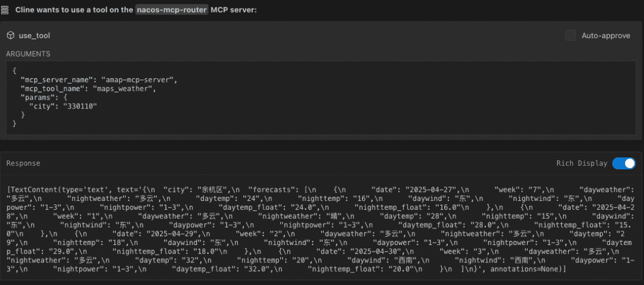Click the Auto-approve text label

[x=606, y=36]
